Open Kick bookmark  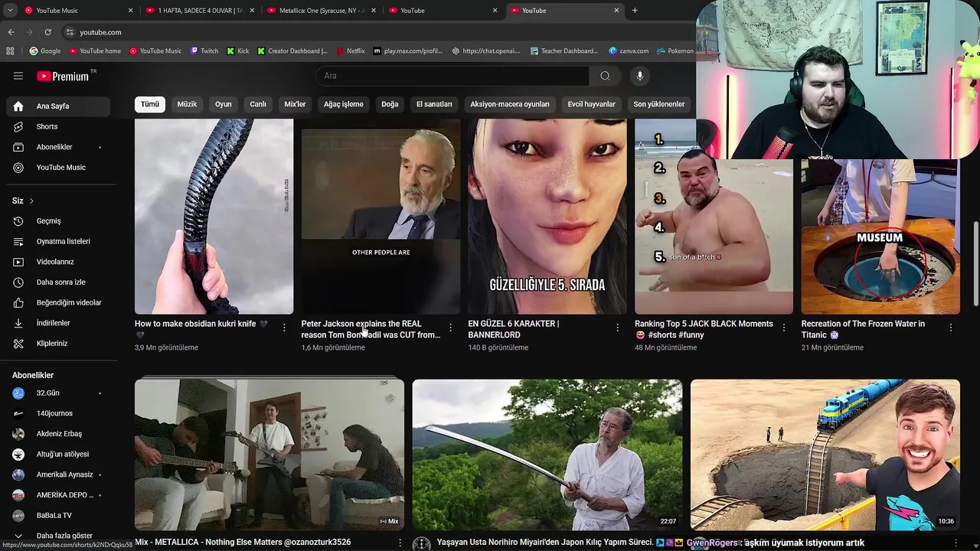[238, 51]
